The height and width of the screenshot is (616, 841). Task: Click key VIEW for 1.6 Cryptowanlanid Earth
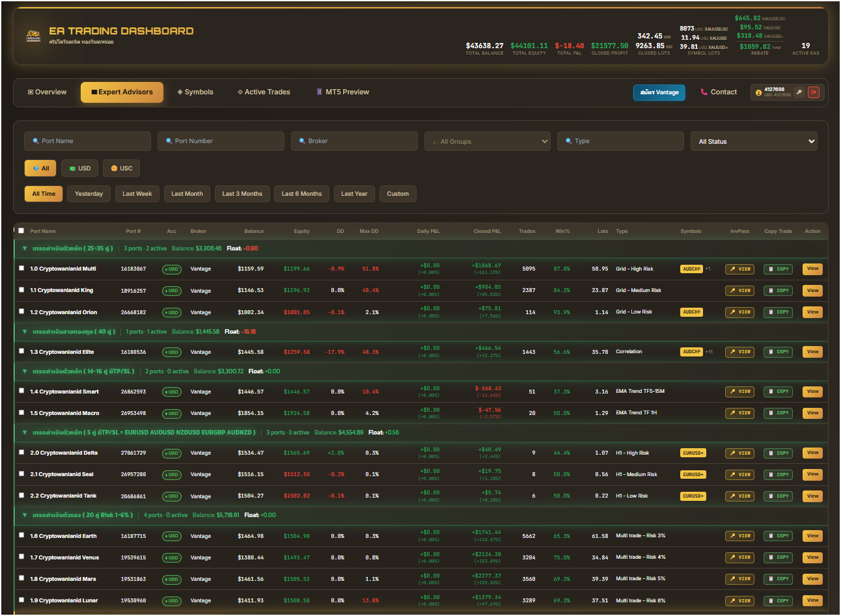click(739, 536)
